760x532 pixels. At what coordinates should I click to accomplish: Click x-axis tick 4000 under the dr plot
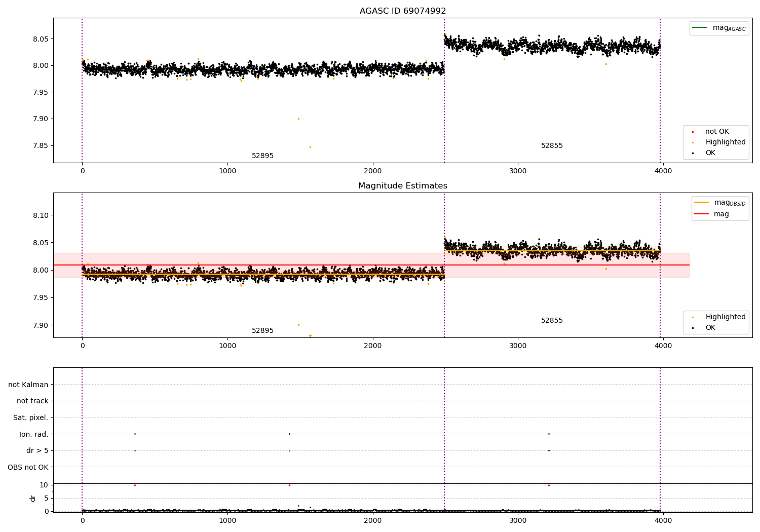[x=663, y=520]
